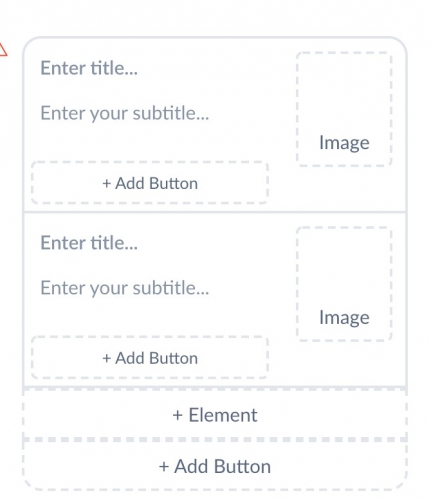This screenshot has width=431, height=500.
Task: Click the red warning triangle icon
Action: click(2, 51)
